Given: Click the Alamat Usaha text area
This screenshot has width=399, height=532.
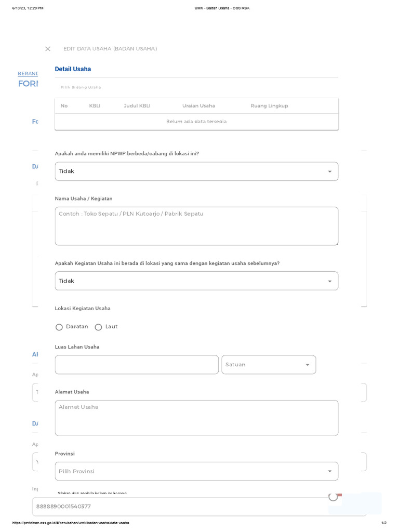Looking at the screenshot, I should (x=196, y=418).
